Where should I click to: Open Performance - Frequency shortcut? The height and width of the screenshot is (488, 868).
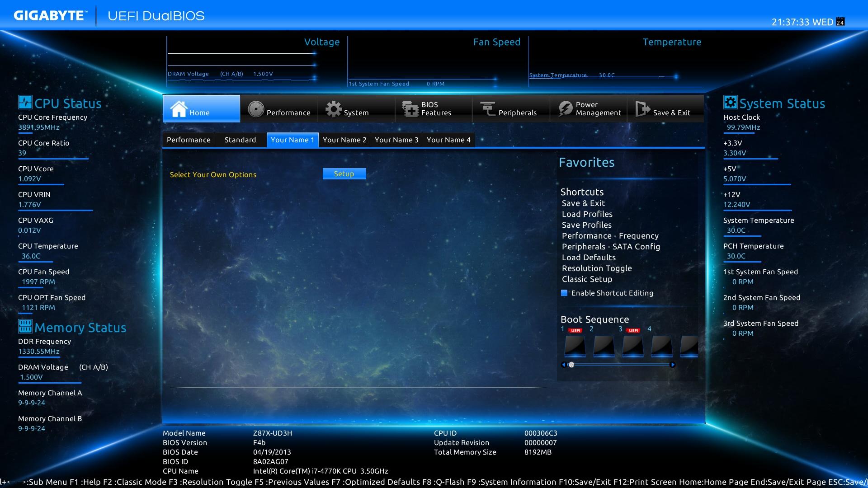(610, 236)
